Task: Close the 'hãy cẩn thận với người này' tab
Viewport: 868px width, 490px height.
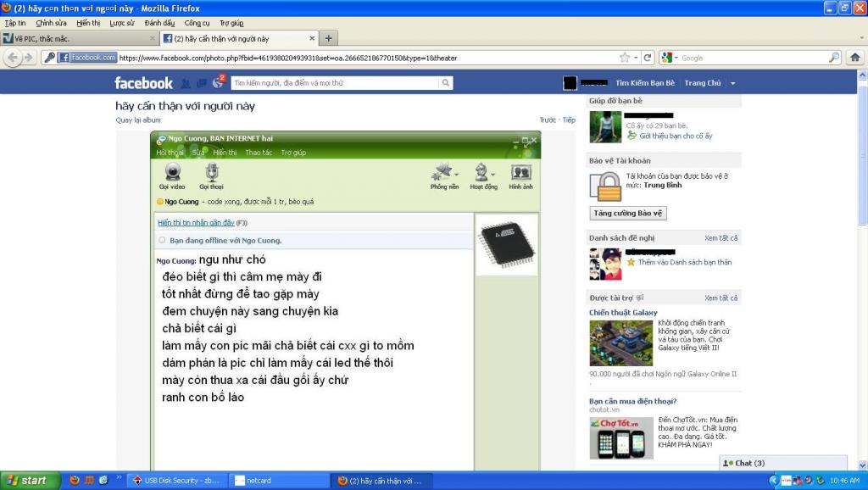Action: pos(312,39)
